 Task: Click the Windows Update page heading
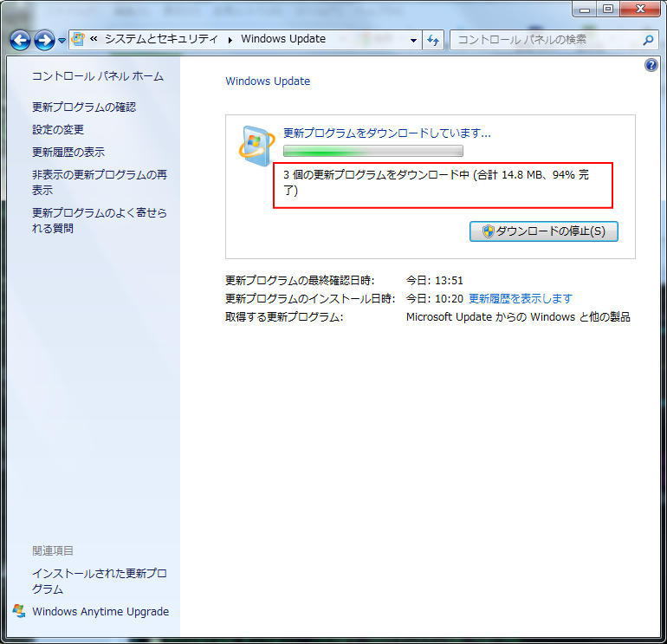[268, 81]
